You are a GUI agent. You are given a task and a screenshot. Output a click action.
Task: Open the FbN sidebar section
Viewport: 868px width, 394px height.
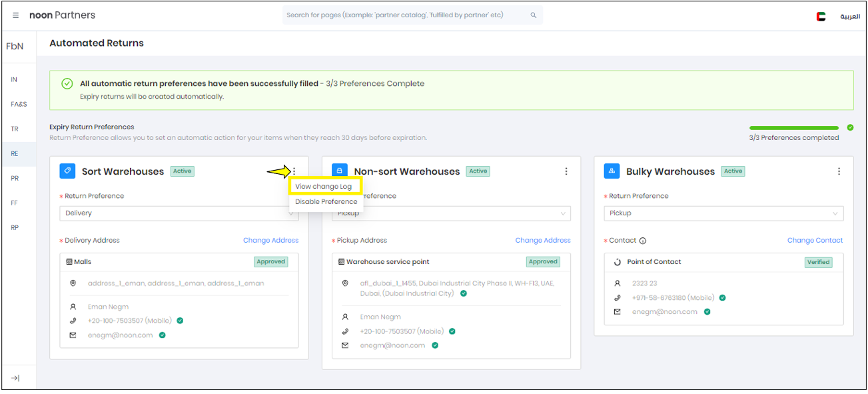[15, 47]
